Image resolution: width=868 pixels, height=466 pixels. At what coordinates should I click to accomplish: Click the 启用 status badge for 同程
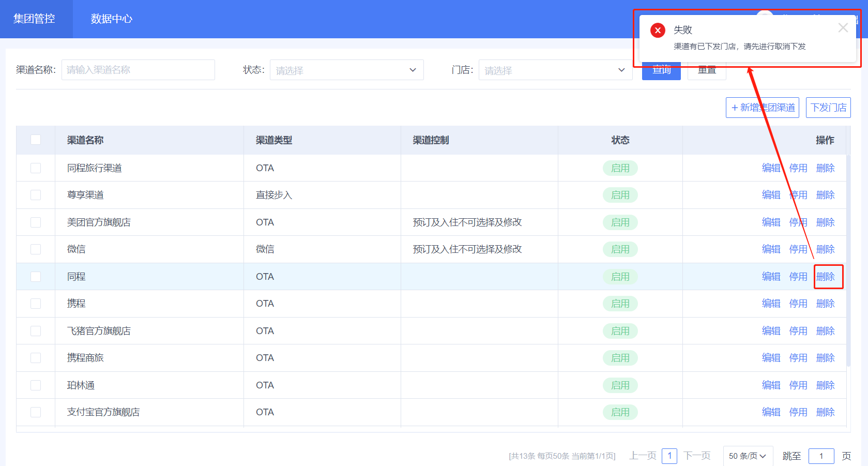tap(620, 277)
